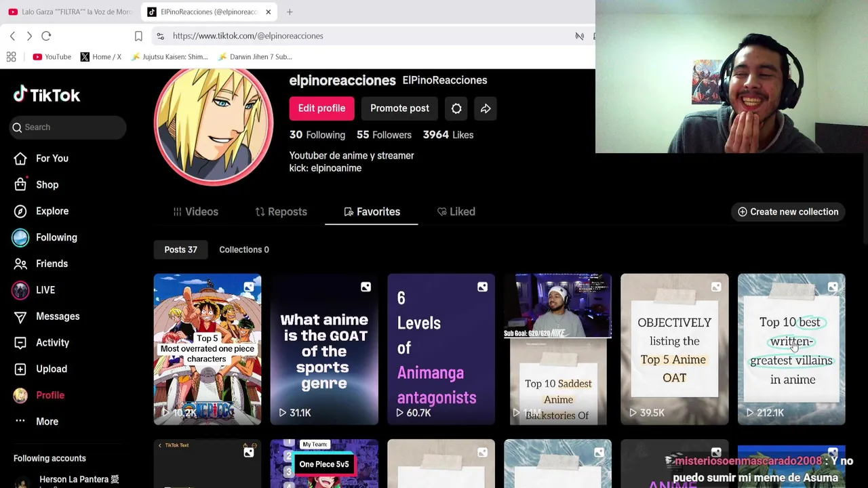Click the browser forward arrow
Screen dimensions: 868x488
pyautogui.click(x=29, y=36)
